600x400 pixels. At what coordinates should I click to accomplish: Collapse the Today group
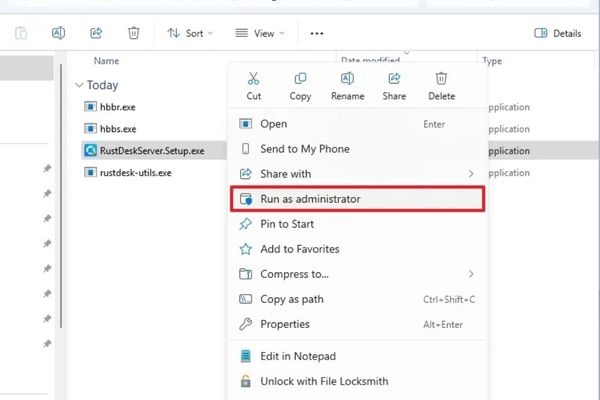point(79,85)
